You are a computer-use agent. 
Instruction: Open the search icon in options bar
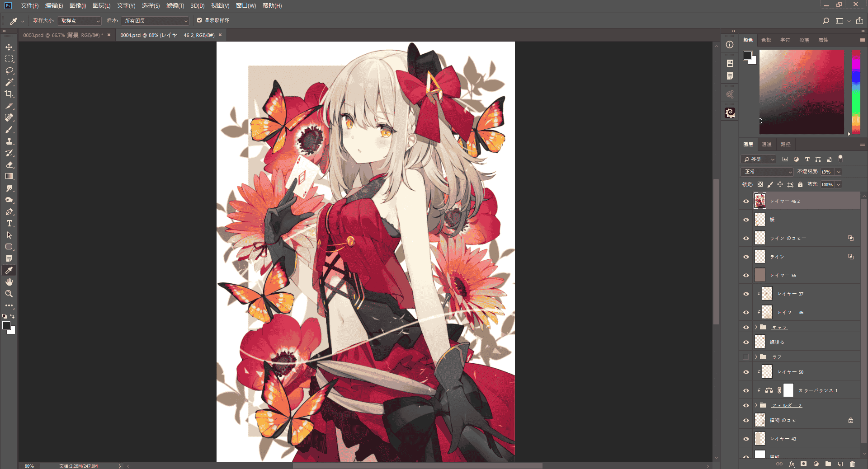(826, 21)
